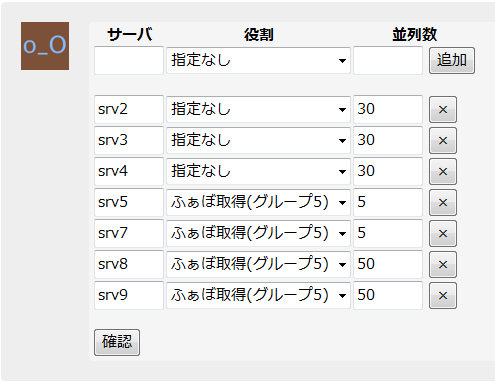Expand the role dropdown for srv2

pyautogui.click(x=258, y=109)
